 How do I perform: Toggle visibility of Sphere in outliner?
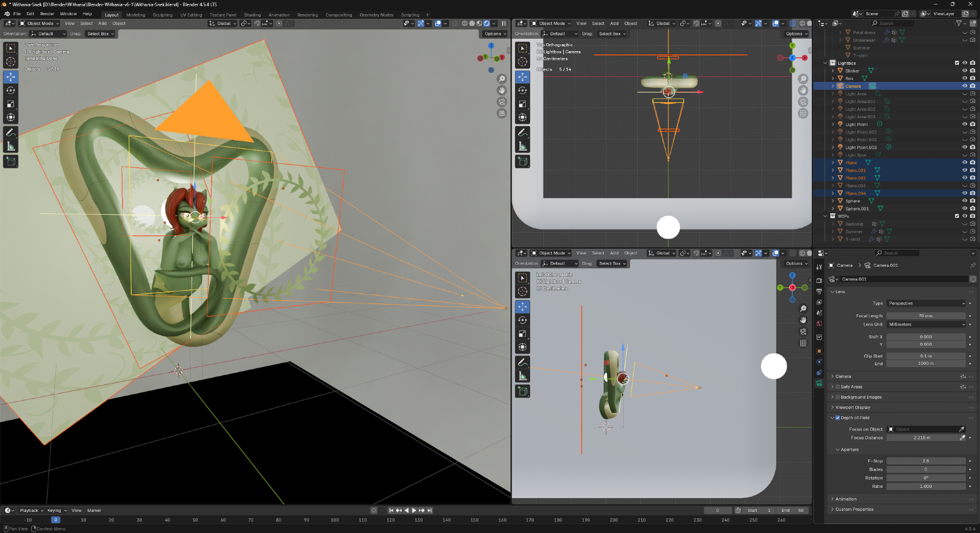(x=964, y=201)
